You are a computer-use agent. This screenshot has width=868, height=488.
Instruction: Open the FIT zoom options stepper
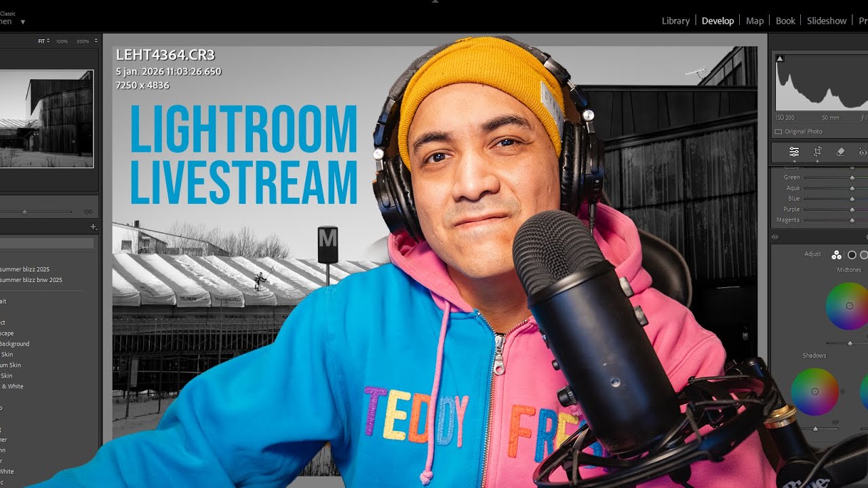pyautogui.click(x=47, y=41)
